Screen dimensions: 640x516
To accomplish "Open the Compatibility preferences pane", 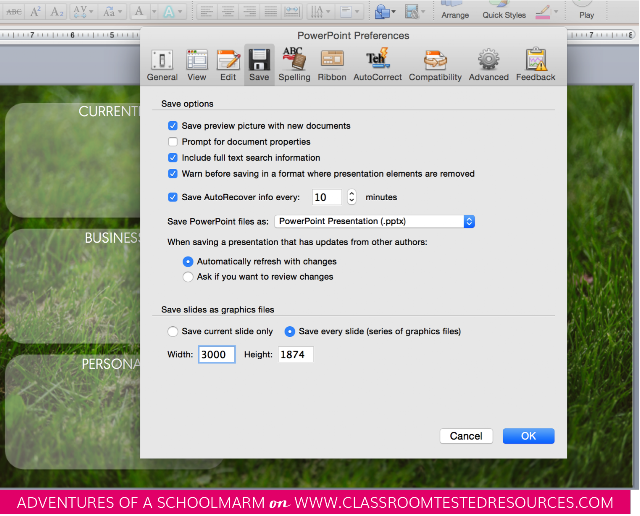I will 435,65.
